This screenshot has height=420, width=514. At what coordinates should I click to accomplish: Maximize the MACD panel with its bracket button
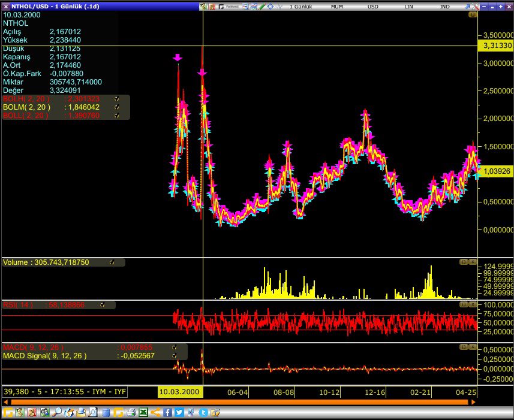pos(464,347)
